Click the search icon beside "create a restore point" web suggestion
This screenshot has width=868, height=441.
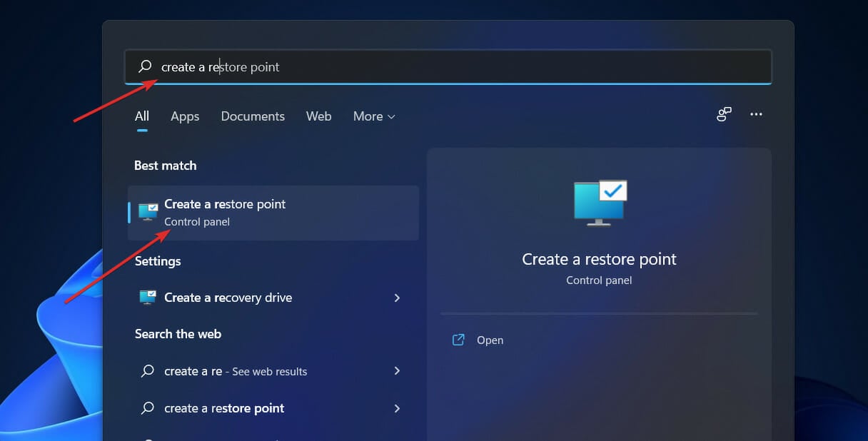point(148,408)
